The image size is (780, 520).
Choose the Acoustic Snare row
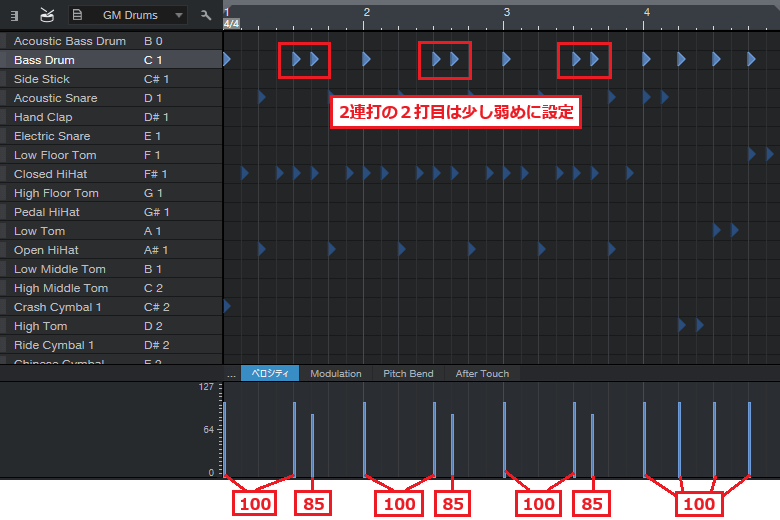point(110,98)
